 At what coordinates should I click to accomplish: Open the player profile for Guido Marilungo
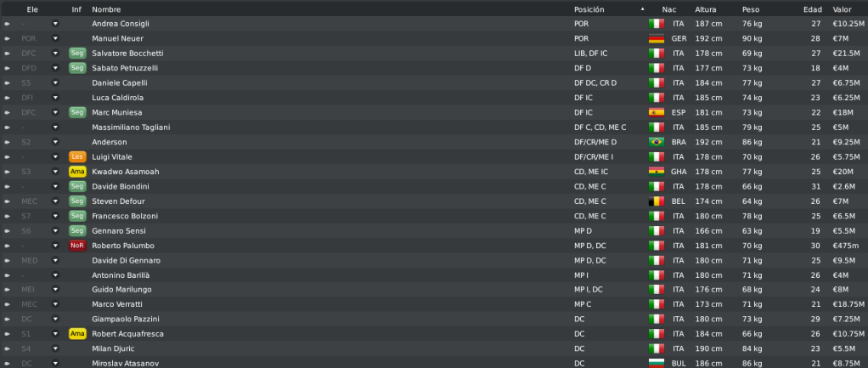[121, 290]
